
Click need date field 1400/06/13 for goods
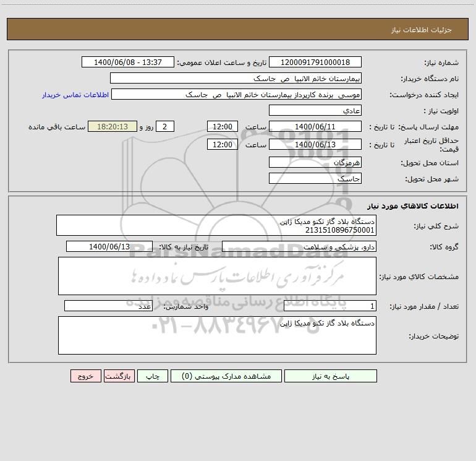tap(109, 246)
